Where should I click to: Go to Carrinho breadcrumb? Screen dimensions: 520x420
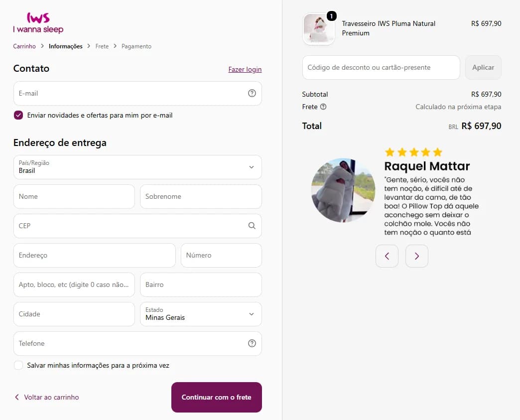24,46
